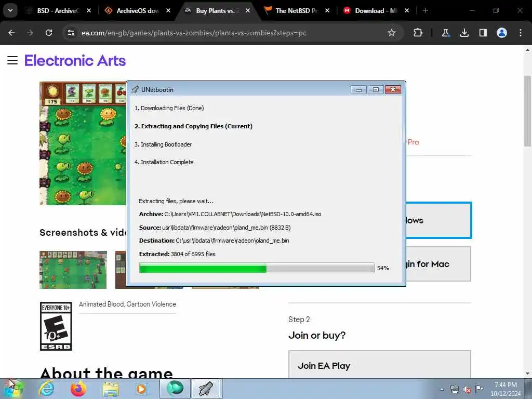Screen dimensions: 532x399
Task: Click '3. Installing Bootloader' step
Action: [163, 144]
